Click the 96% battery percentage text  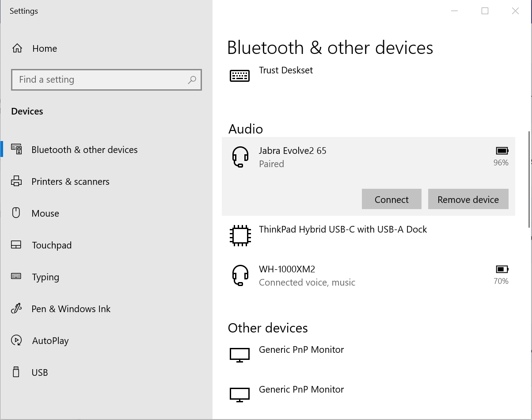501,163
